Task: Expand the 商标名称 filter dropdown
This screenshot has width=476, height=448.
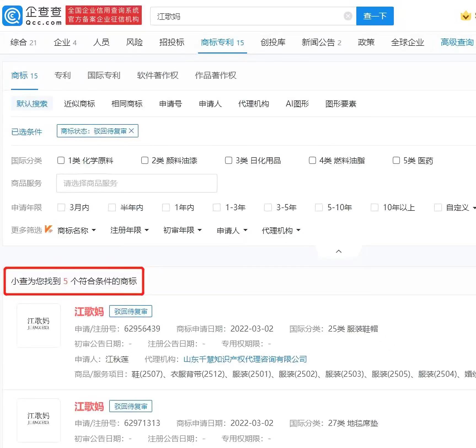Action: coord(77,230)
